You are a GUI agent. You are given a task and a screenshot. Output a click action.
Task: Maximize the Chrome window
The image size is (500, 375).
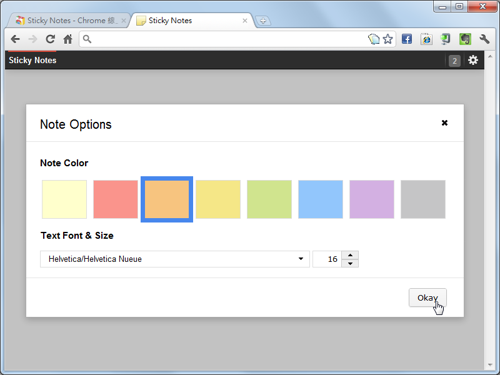click(x=459, y=7)
